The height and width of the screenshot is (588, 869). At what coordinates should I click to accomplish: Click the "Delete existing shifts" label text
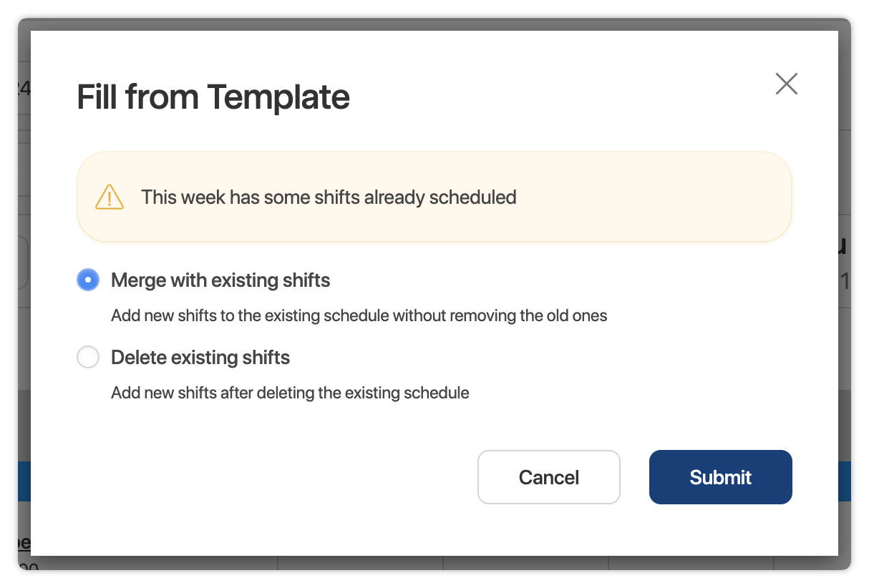point(200,358)
